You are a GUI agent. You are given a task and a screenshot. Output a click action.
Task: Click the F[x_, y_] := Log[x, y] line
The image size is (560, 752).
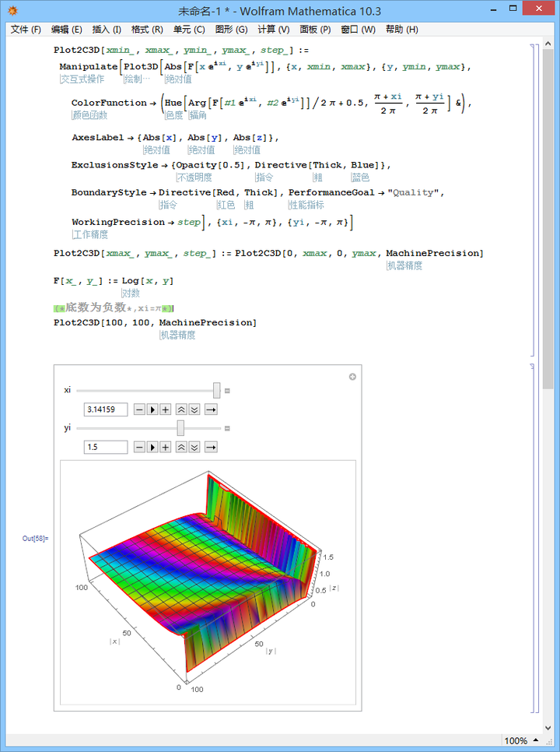coord(114,281)
